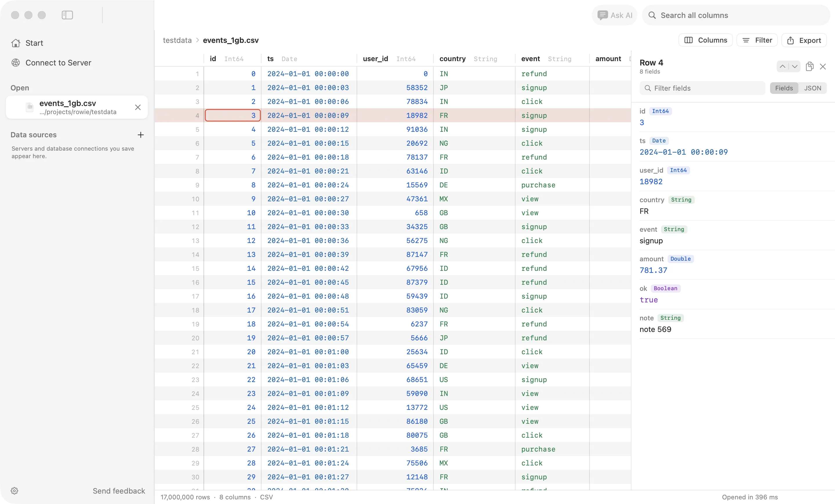Send feedback link
835x504 pixels.
click(119, 491)
